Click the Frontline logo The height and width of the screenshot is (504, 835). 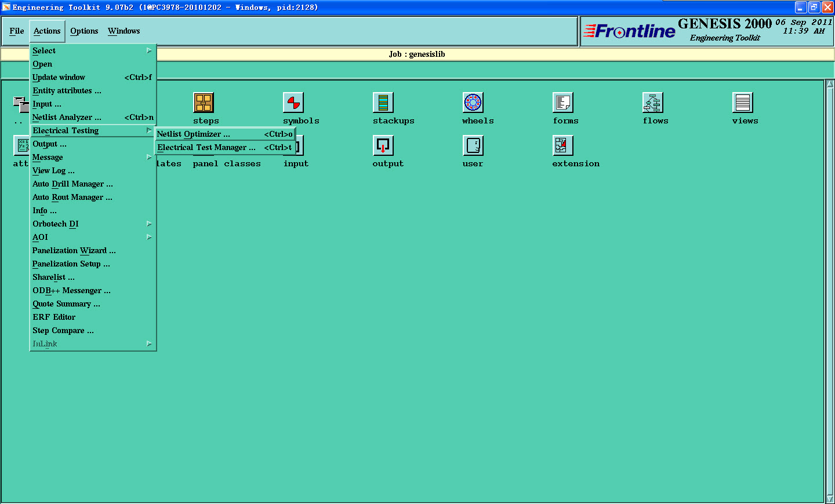click(x=630, y=31)
